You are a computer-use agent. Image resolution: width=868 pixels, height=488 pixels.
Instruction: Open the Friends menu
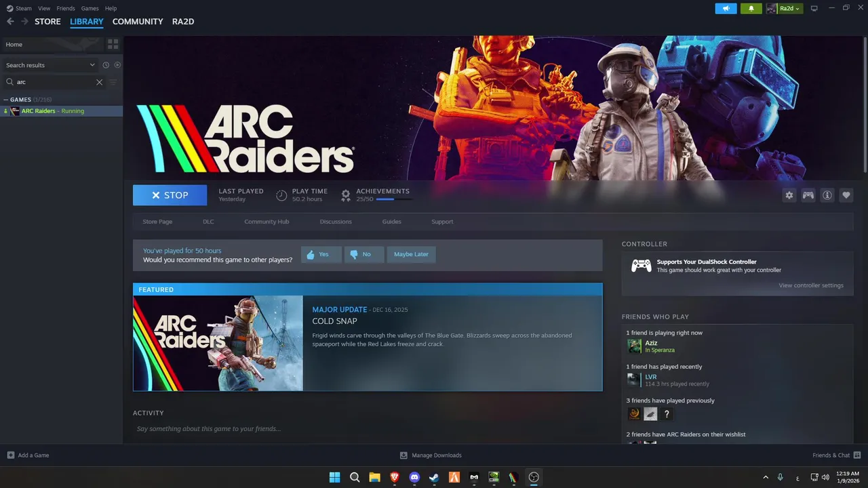[66, 8]
